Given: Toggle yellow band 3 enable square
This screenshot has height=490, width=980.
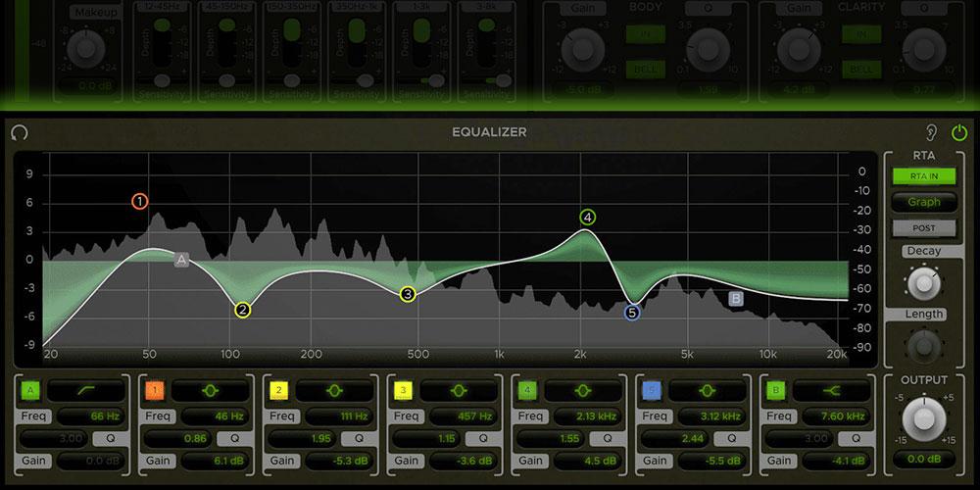Looking at the screenshot, I should [403, 391].
